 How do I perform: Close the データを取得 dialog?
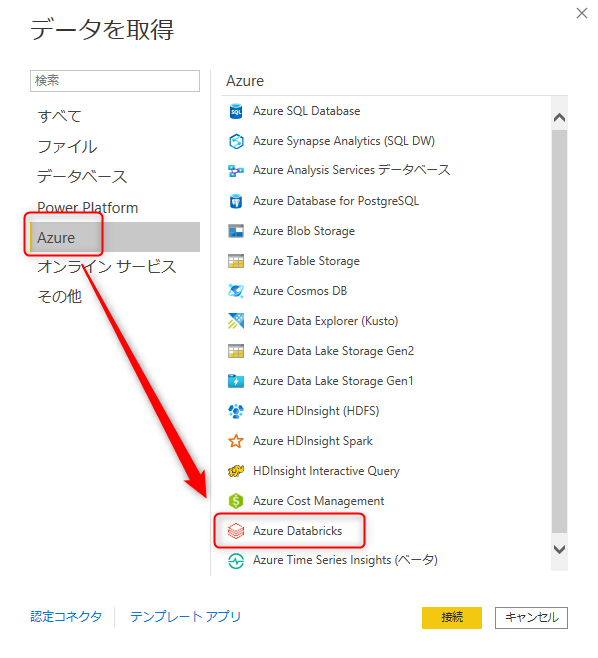click(x=582, y=13)
